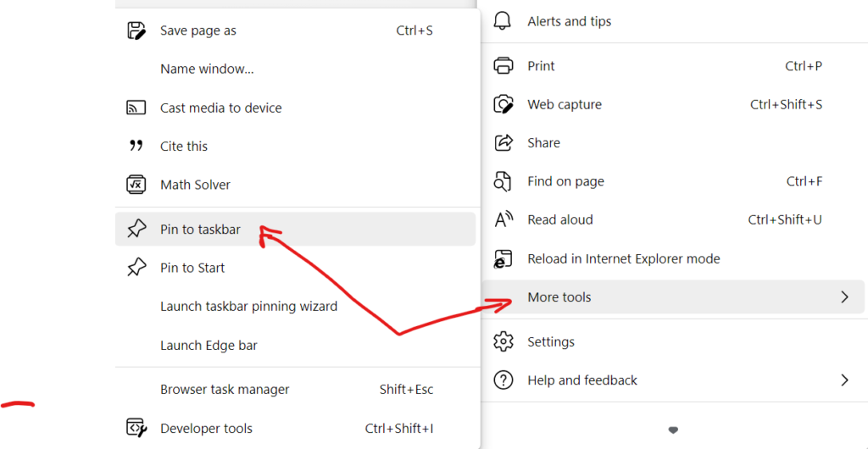The width and height of the screenshot is (868, 449).
Task: Click the Save page as icon
Action: coord(136,30)
